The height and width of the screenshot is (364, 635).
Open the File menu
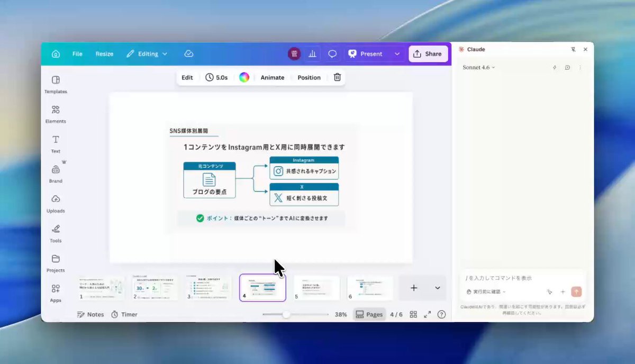click(x=77, y=54)
